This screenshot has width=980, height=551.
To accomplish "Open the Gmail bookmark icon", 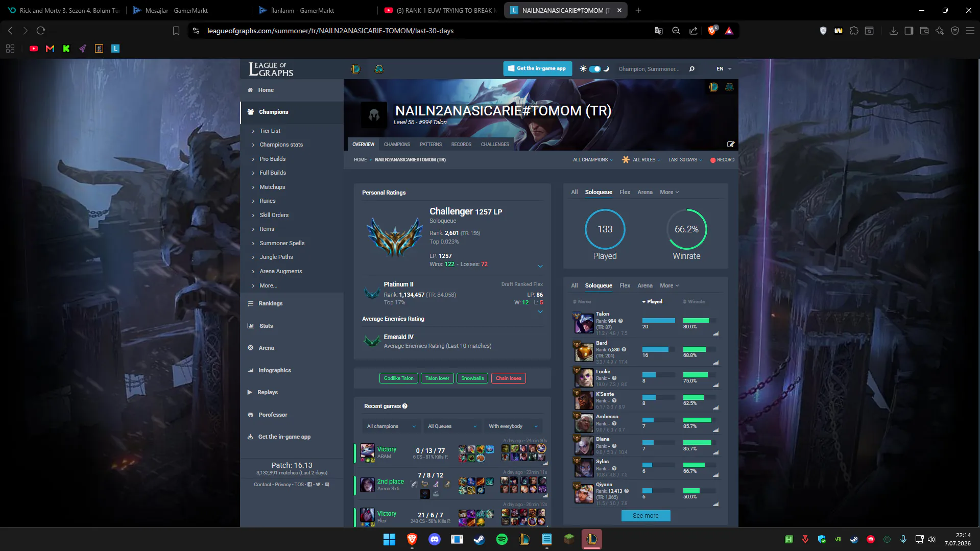I will (50, 49).
